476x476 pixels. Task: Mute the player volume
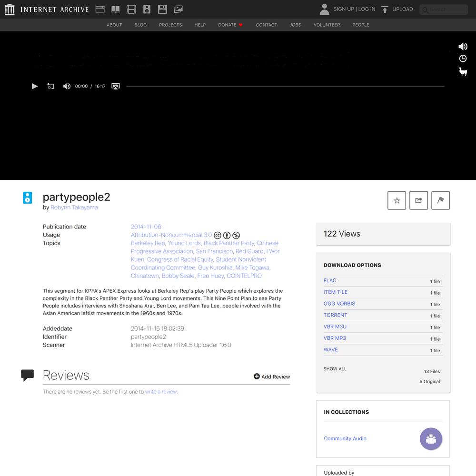(67, 86)
